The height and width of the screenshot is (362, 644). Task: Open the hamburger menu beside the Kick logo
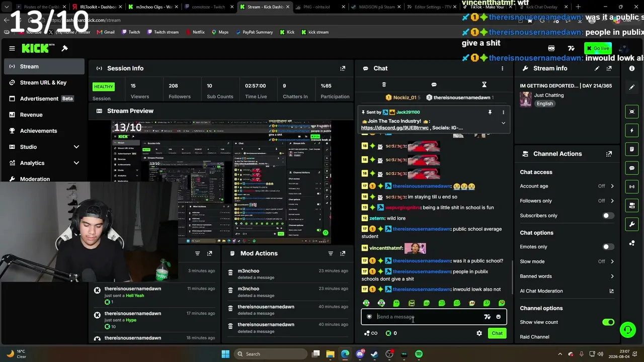pyautogui.click(x=12, y=48)
